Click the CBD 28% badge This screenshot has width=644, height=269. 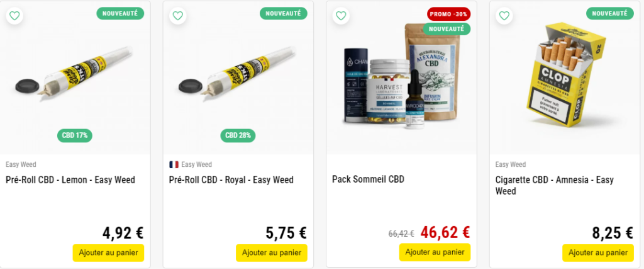(x=238, y=135)
